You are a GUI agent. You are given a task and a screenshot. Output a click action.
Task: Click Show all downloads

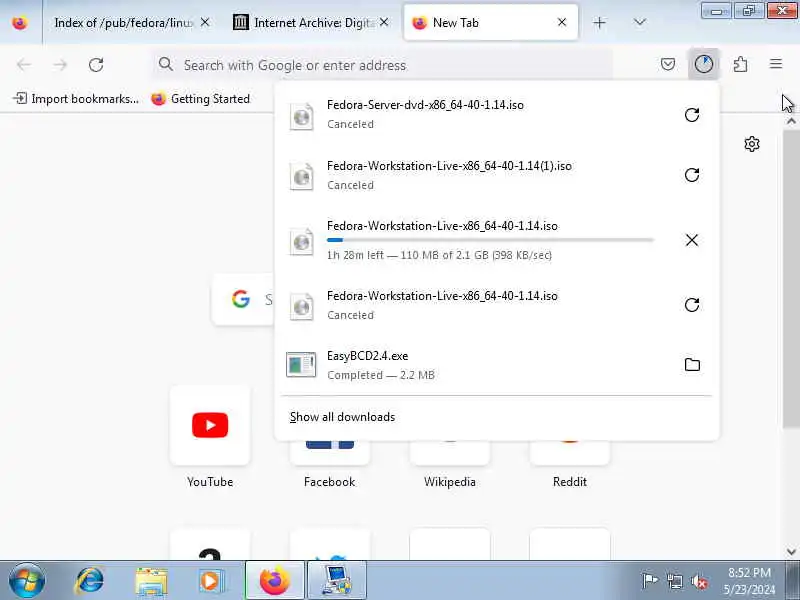342,417
